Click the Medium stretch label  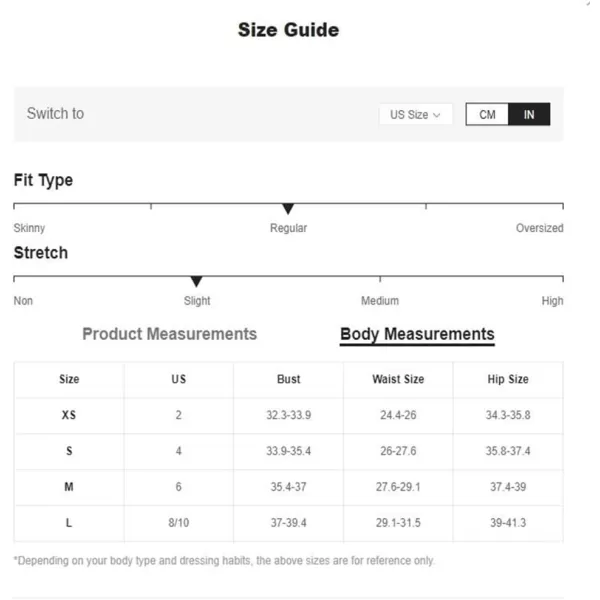coord(380,301)
